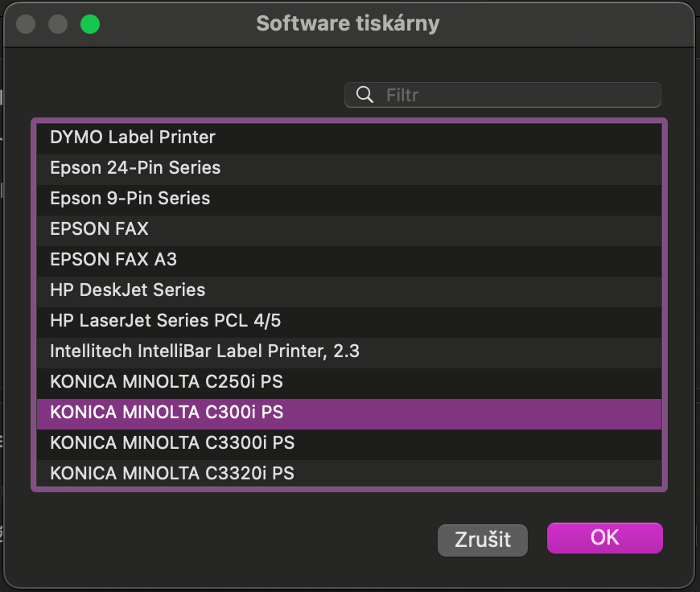This screenshot has height=592, width=700.
Task: Confirm selection with OK button
Action: click(x=605, y=538)
